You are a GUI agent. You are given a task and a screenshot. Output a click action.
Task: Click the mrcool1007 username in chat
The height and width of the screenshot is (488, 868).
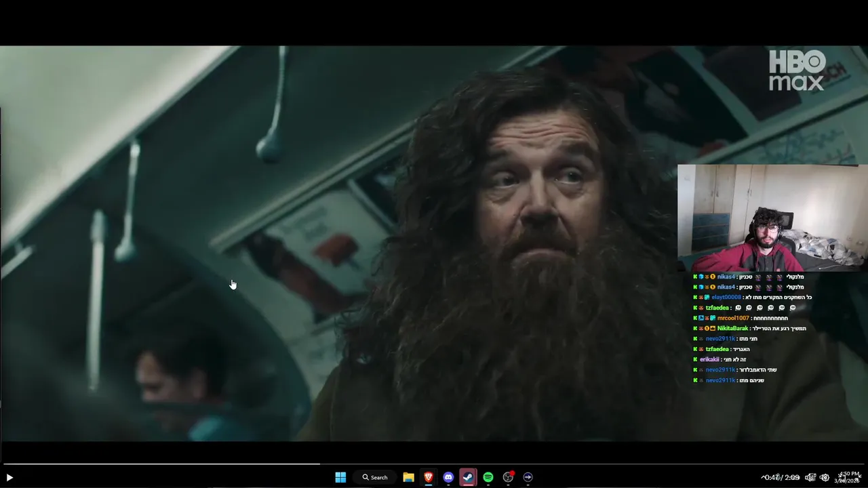tap(733, 318)
